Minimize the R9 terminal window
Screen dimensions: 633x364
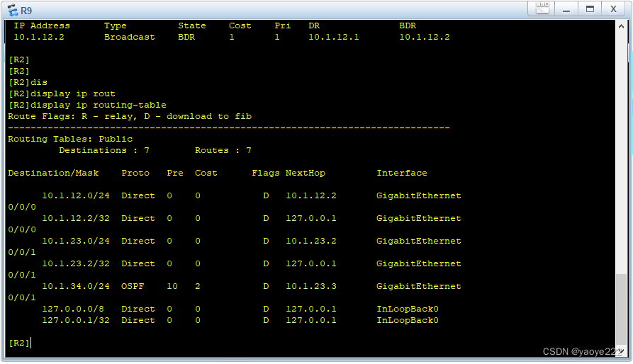click(x=566, y=9)
